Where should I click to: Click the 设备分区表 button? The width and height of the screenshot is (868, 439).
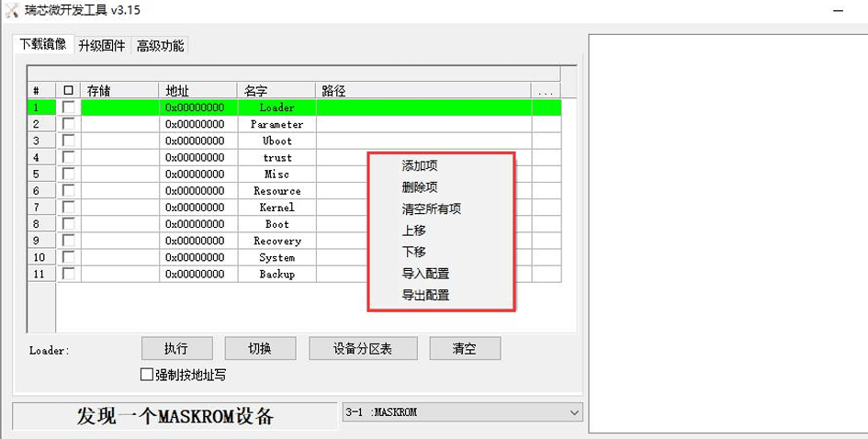click(363, 349)
